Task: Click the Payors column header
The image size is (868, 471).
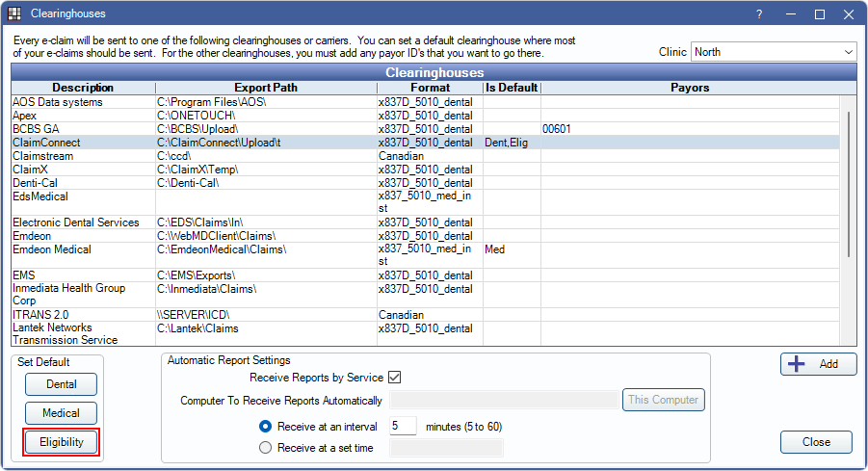Action: point(690,88)
